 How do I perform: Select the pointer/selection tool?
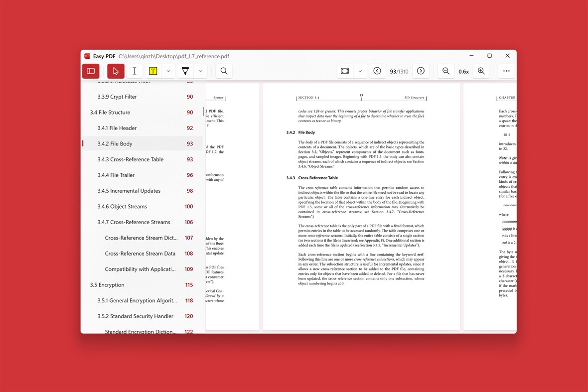click(x=115, y=71)
